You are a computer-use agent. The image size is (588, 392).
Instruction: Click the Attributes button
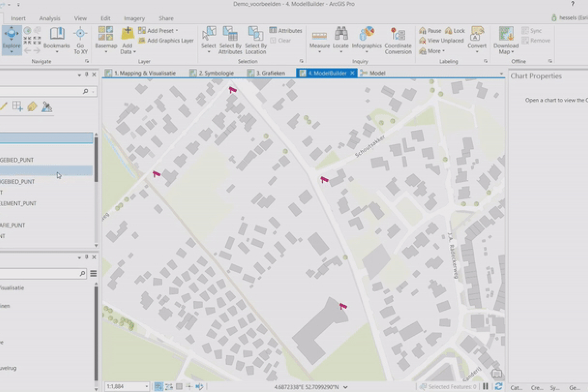click(285, 31)
